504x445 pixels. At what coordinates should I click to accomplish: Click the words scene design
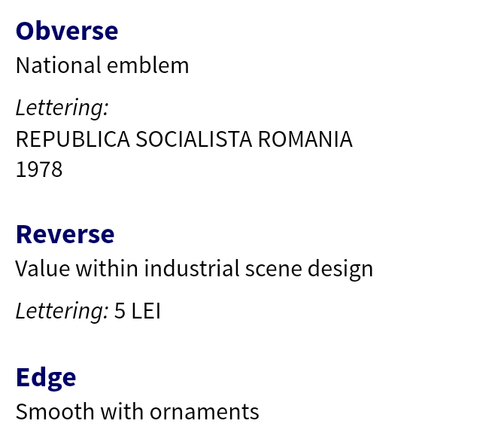pos(309,269)
